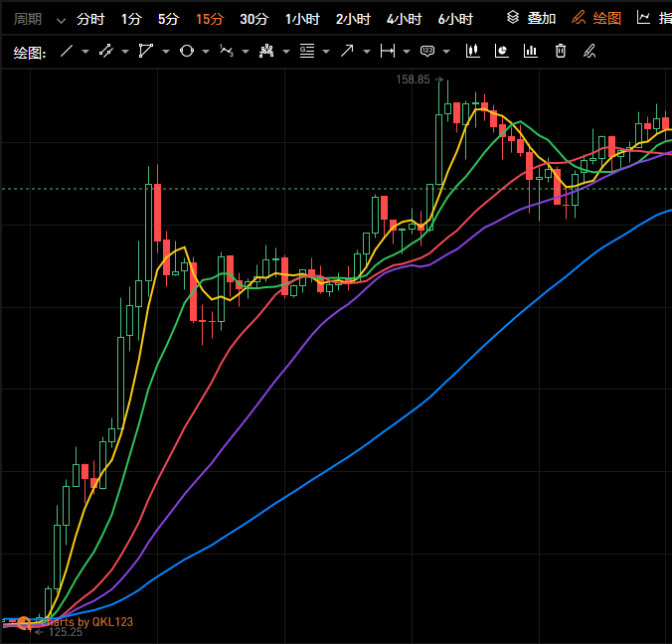Click the trash can delete drawings icon

coord(561,52)
